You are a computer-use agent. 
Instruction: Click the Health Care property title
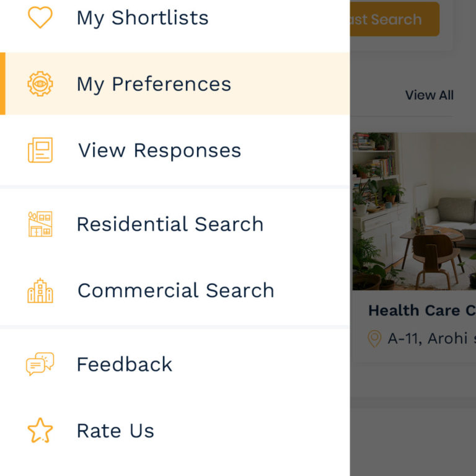coord(421,311)
